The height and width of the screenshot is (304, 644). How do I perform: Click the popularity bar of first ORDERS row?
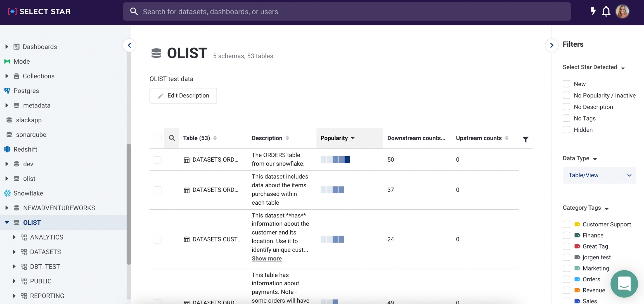(335, 160)
